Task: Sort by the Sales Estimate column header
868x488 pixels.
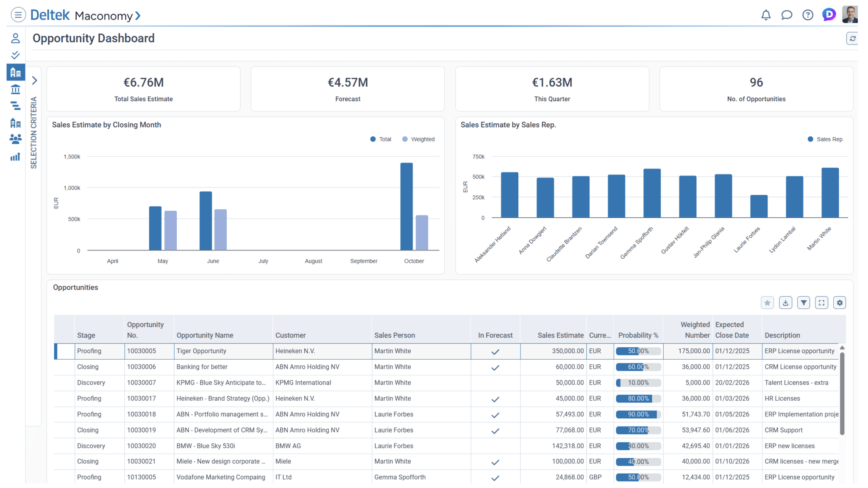Action: (x=560, y=335)
